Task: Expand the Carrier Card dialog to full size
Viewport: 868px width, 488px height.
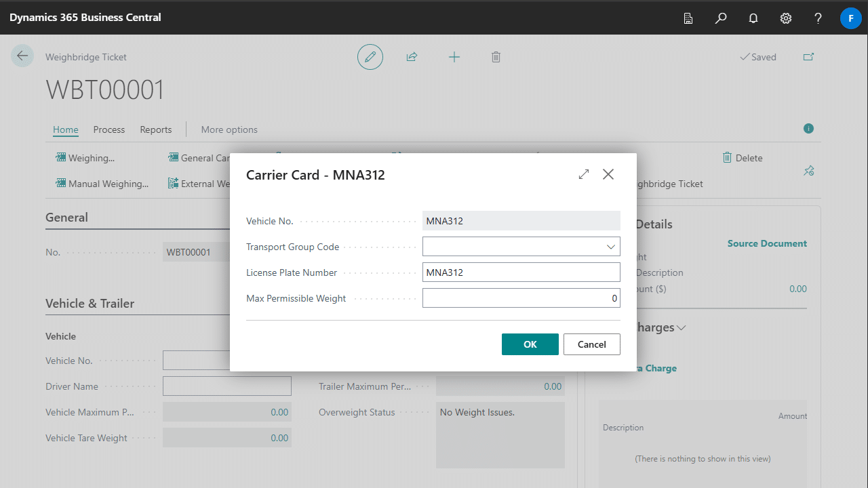Action: click(x=584, y=175)
